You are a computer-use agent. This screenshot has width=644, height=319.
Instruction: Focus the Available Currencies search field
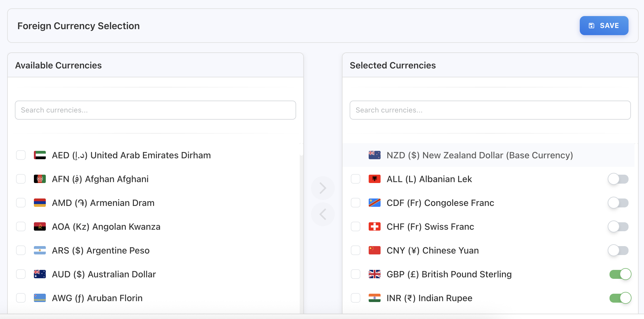[x=155, y=110]
